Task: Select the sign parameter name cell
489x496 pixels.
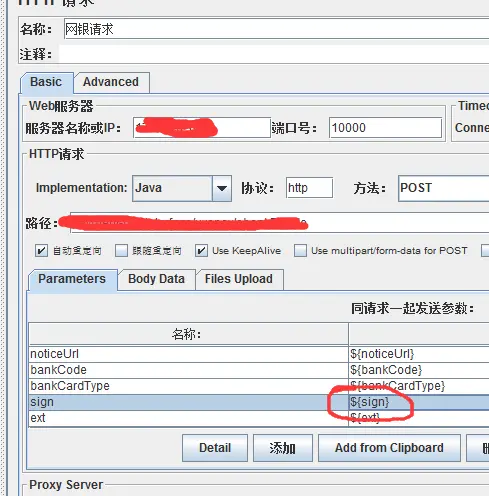Action: tap(188, 402)
